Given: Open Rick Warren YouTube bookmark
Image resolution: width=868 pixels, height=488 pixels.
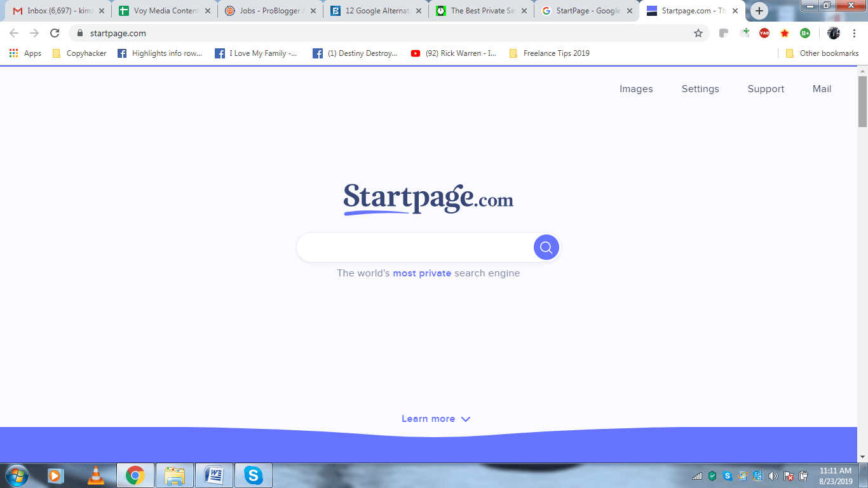Looking at the screenshot, I should point(454,53).
